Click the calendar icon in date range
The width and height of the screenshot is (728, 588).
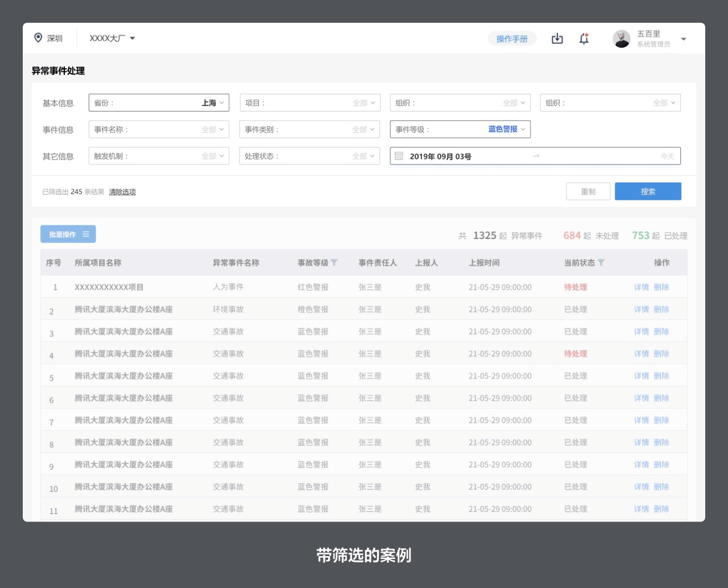click(x=399, y=156)
